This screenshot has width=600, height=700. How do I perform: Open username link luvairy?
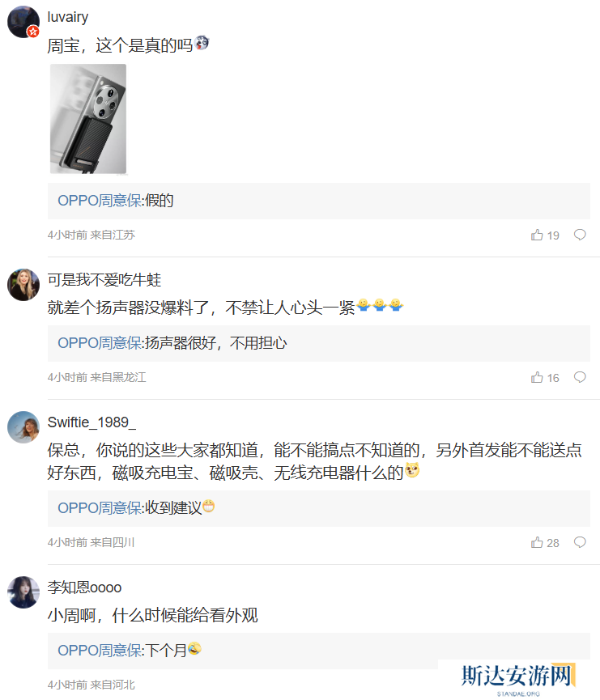pyautogui.click(x=68, y=17)
